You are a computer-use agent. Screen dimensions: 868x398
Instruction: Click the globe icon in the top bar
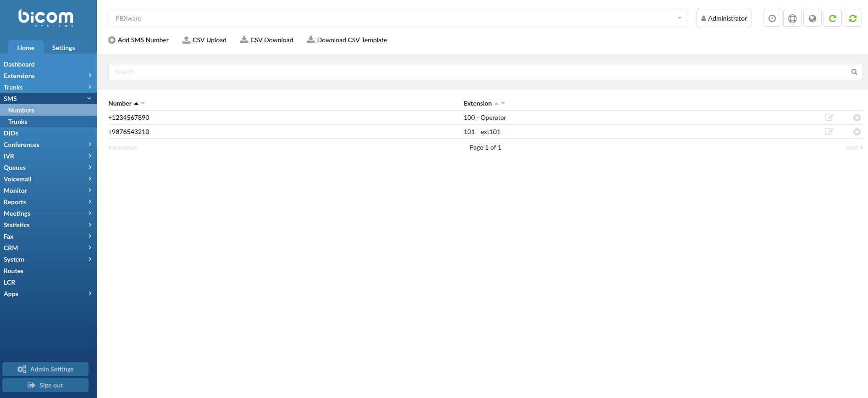[x=813, y=18]
